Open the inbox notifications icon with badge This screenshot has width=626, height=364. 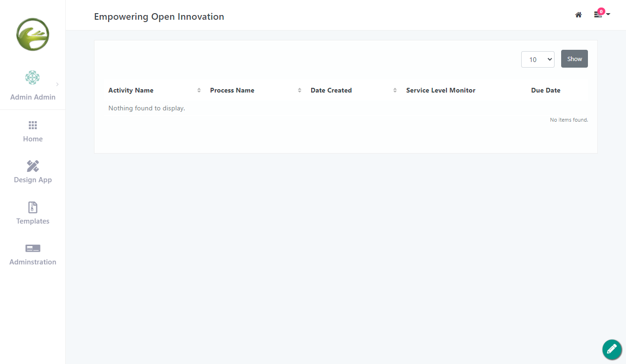[x=598, y=14]
